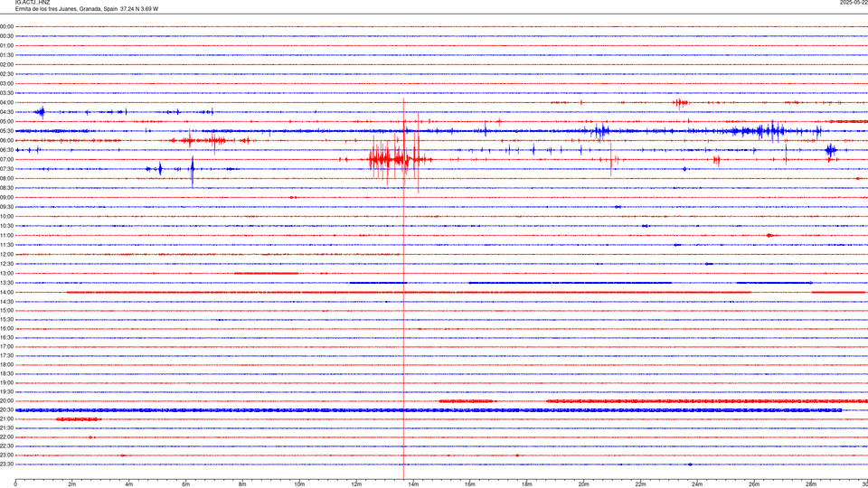Click the '22m' x-axis tick label
The height and width of the screenshot is (488, 868).
[x=640, y=484]
